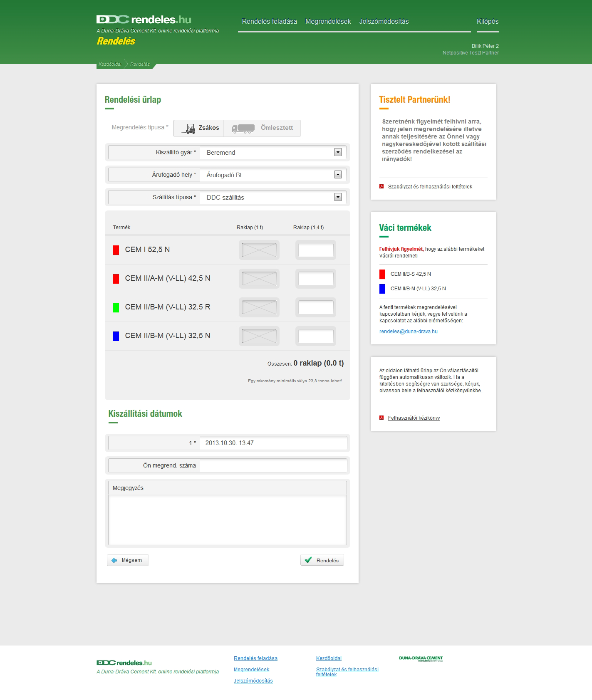Click Raklap 1,4 t field for CEM I 52,5 N

[x=316, y=250]
